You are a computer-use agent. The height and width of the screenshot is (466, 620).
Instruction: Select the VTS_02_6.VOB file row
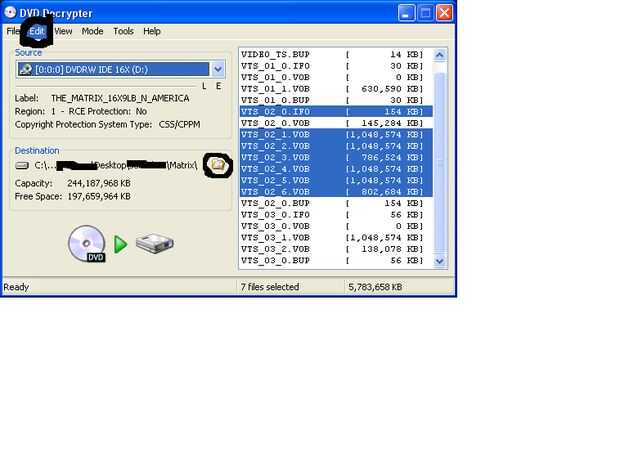tap(336, 192)
